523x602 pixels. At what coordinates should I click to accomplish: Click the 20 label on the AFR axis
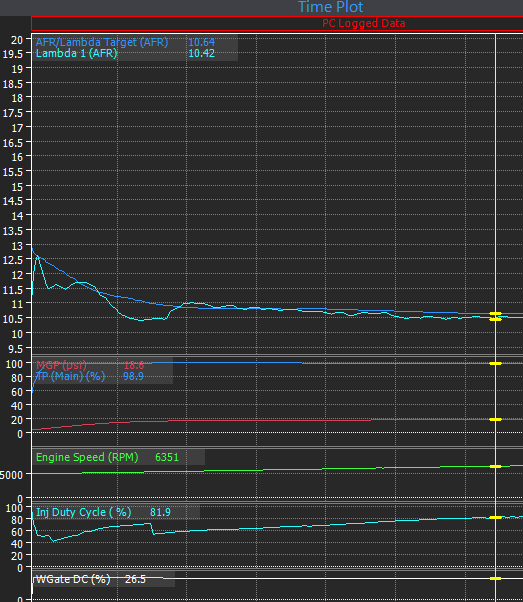[x=17, y=40]
